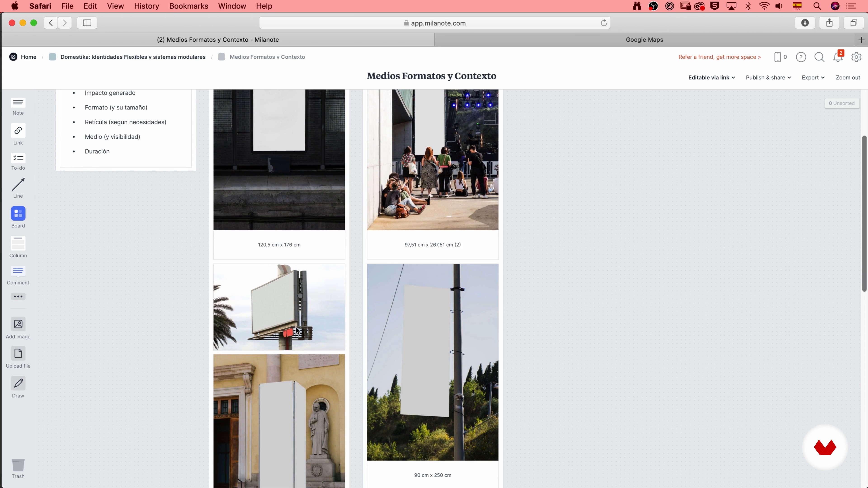
Task: Toggle the Safari sidebar button
Action: coord(87,23)
